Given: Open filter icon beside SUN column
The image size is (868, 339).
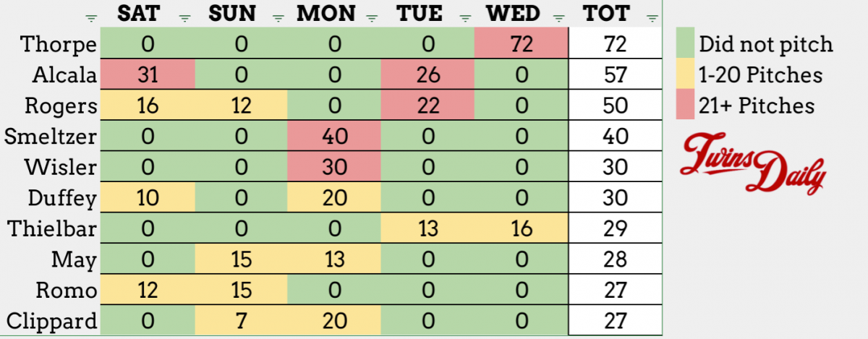Looking at the screenshot, I should (x=279, y=18).
